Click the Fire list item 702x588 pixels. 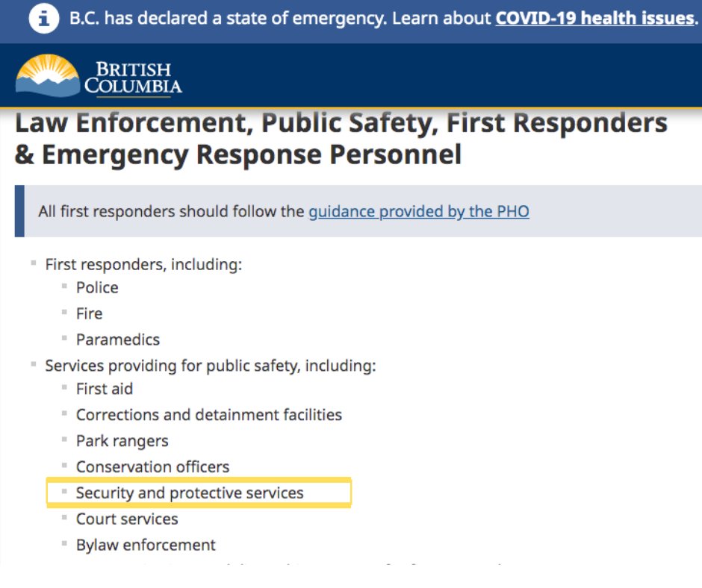[89, 313]
